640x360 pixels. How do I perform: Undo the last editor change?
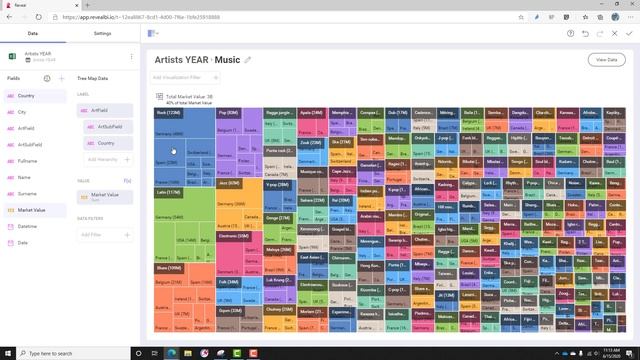(x=585, y=33)
